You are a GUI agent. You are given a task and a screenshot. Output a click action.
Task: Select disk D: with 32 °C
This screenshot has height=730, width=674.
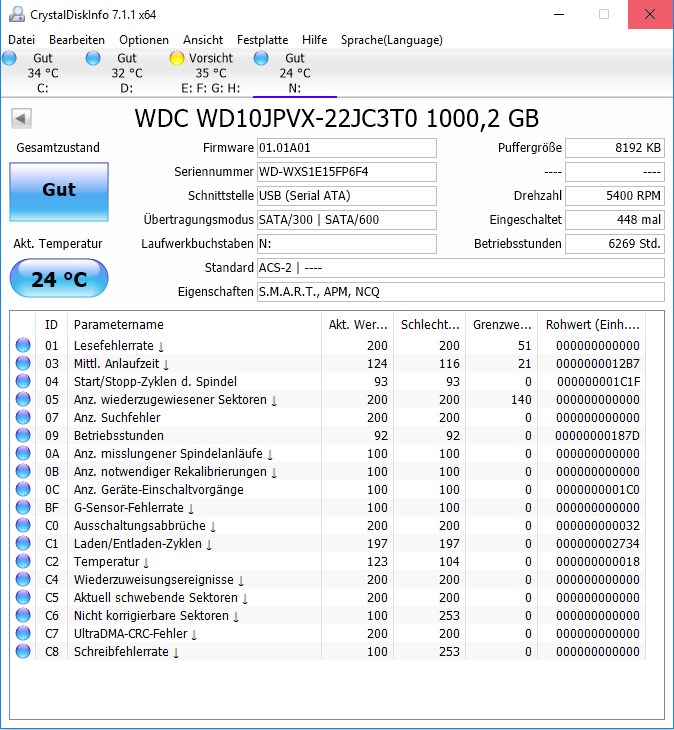click(127, 73)
